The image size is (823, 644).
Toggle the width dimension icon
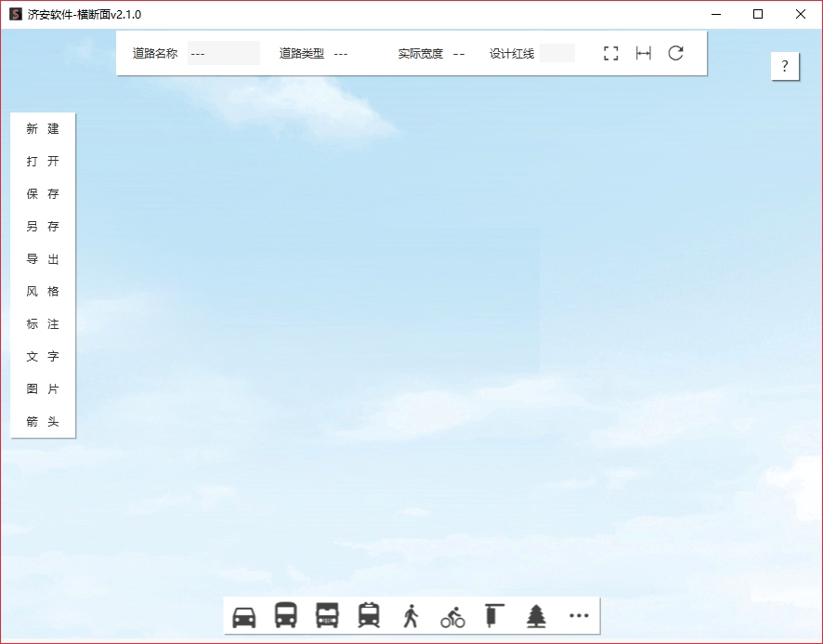pos(644,53)
